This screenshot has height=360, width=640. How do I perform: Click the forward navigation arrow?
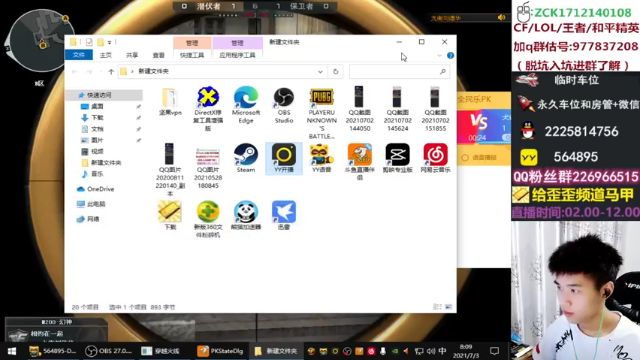[89, 71]
